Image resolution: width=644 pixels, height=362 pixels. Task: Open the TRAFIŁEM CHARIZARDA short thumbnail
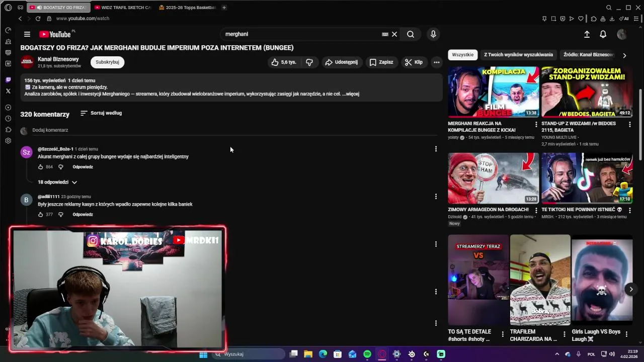(x=540, y=280)
